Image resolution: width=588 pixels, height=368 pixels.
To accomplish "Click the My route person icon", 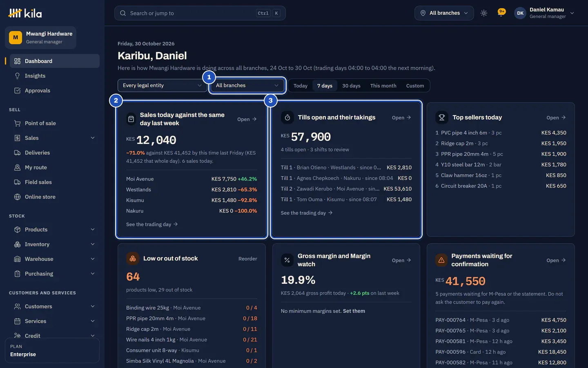I will [x=17, y=167].
